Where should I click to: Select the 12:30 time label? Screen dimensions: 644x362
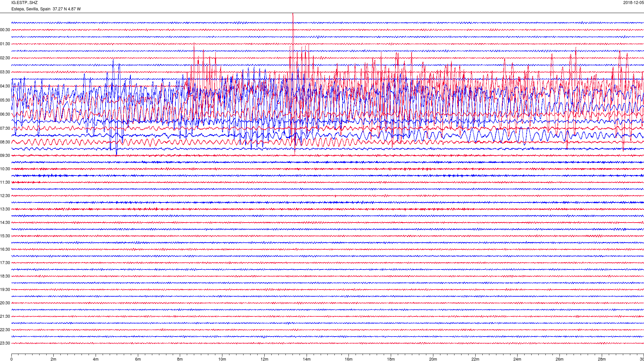tap(5, 196)
